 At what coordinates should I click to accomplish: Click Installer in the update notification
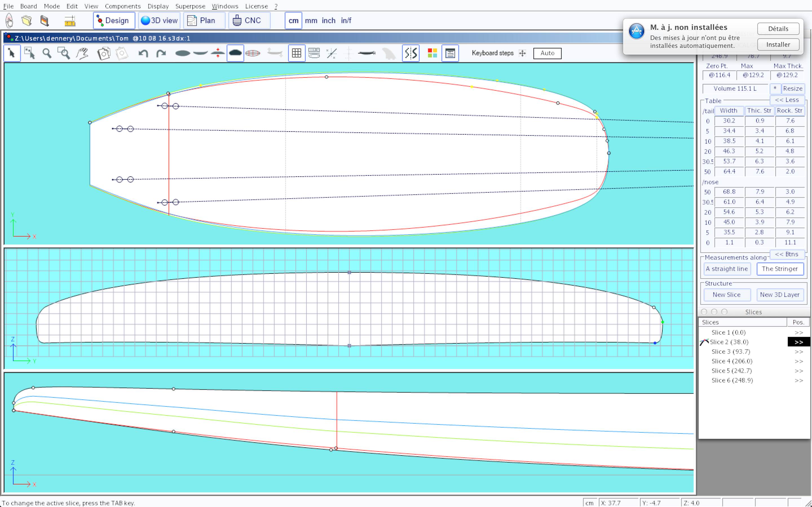778,45
